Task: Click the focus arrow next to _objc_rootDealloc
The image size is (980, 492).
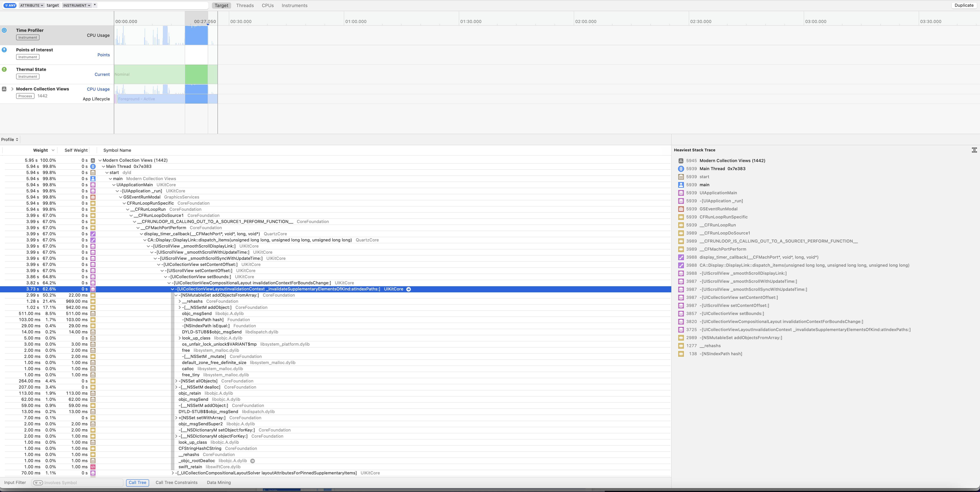Action: [253, 461]
